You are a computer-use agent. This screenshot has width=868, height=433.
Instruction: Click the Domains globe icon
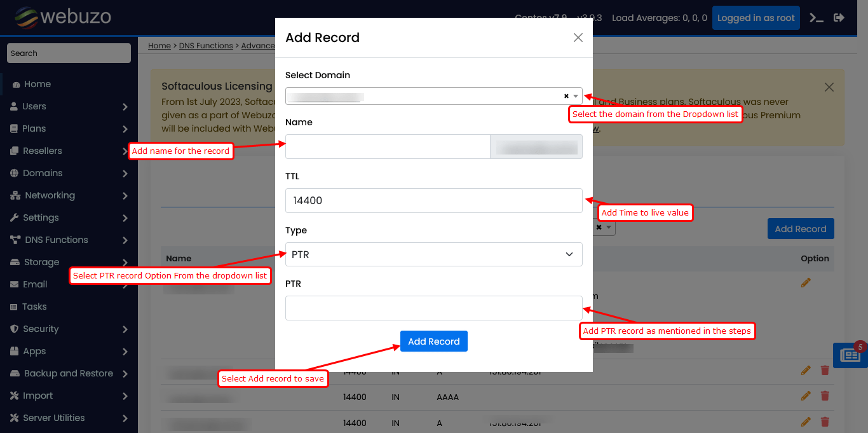14,174
